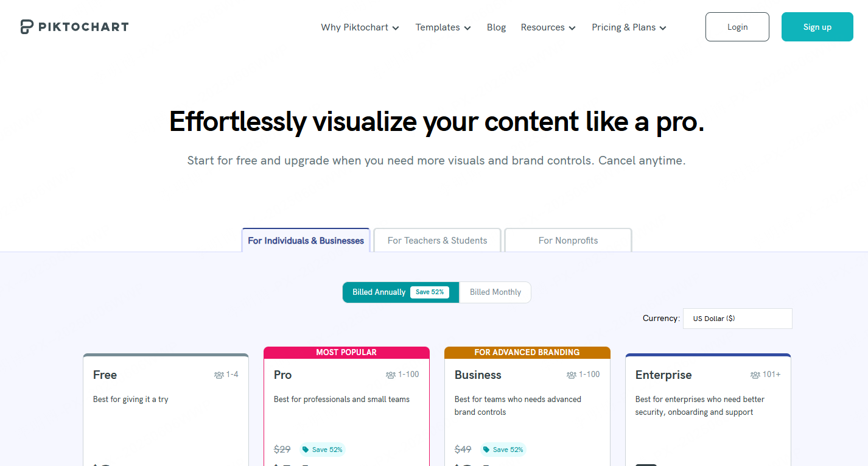
Task: Click the Sign up button
Action: tap(817, 26)
